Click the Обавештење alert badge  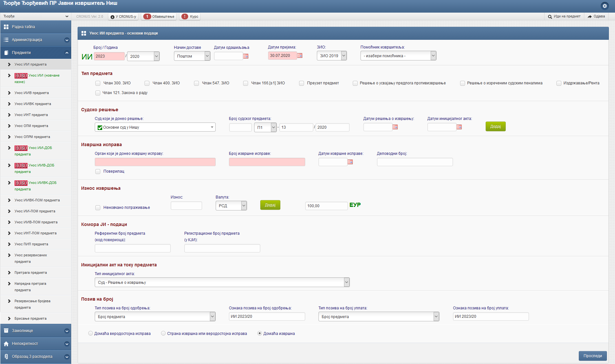[147, 16]
